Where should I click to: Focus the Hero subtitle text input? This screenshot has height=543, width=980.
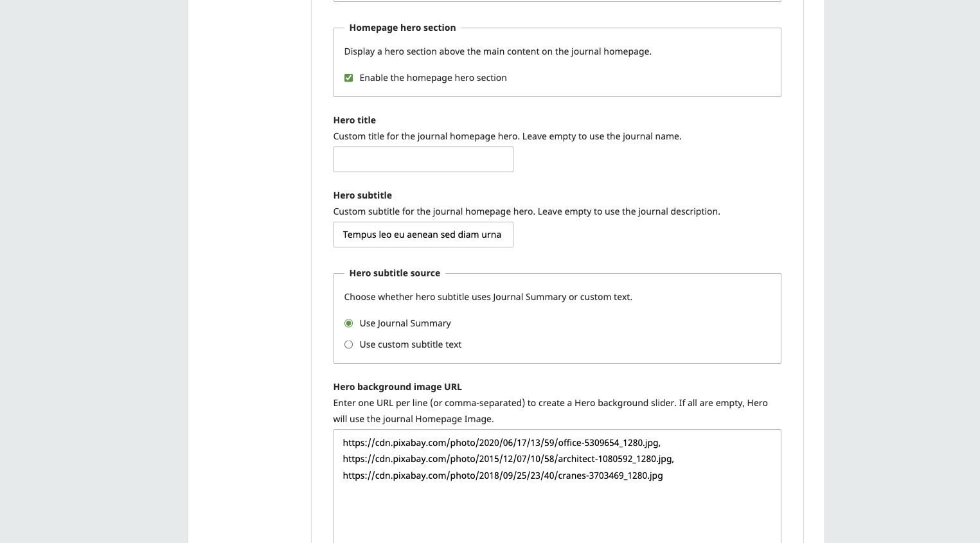tap(423, 235)
